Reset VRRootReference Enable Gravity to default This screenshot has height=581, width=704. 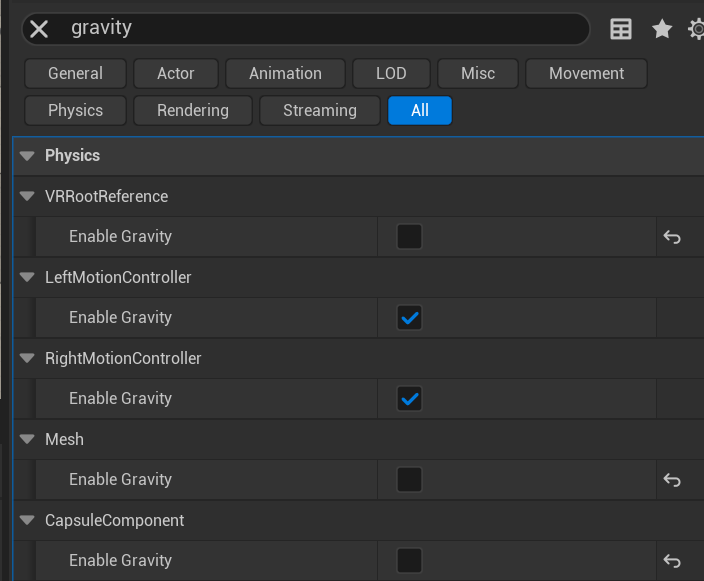672,237
